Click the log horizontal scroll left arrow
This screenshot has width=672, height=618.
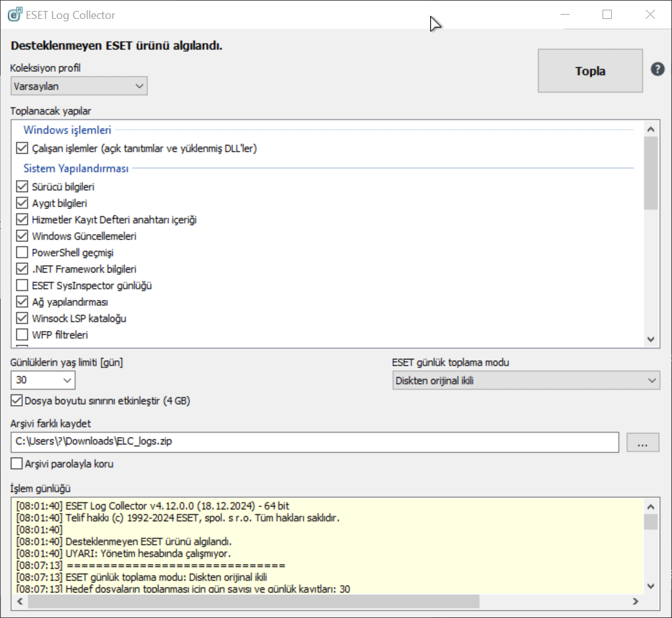point(19,602)
